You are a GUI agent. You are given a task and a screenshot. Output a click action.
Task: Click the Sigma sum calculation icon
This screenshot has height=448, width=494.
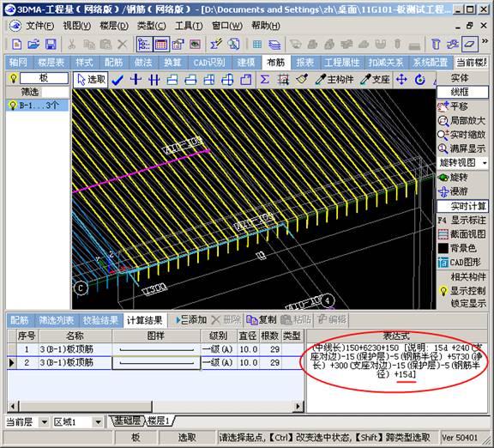pos(265,80)
